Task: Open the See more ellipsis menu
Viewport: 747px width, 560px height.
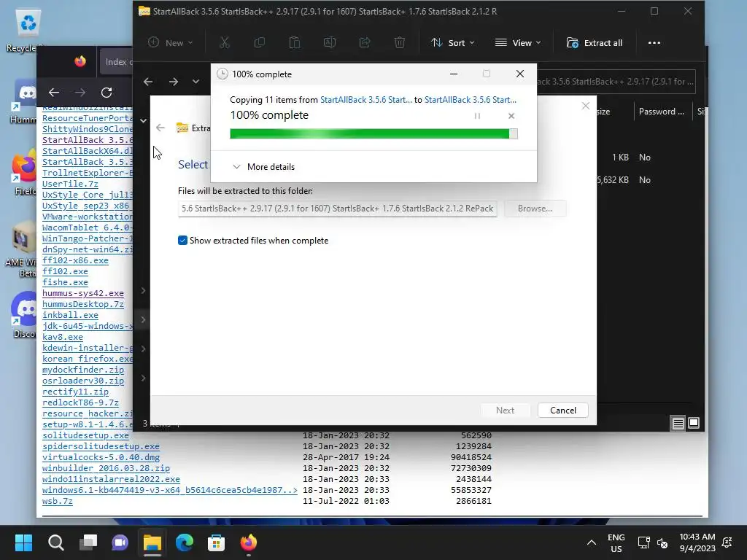Action: pos(654,43)
